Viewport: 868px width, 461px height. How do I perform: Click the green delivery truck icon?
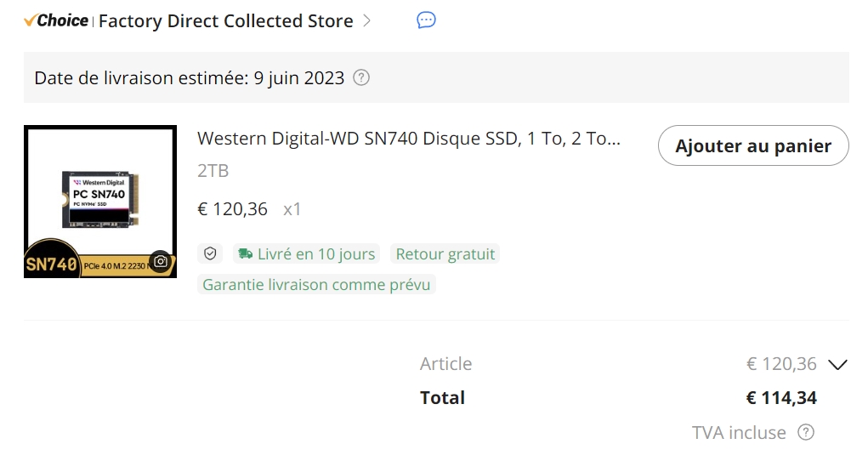(246, 253)
